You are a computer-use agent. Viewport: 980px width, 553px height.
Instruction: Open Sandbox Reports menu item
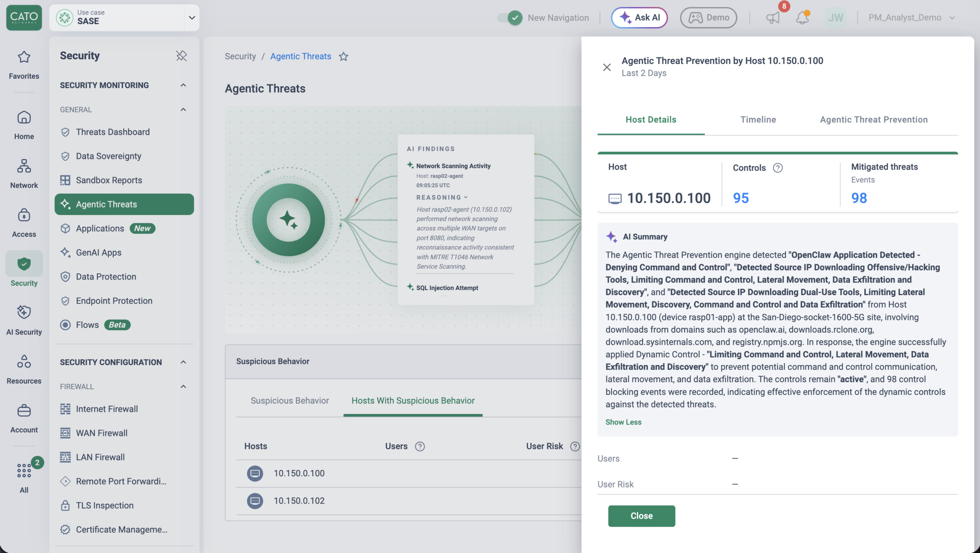coord(124,180)
